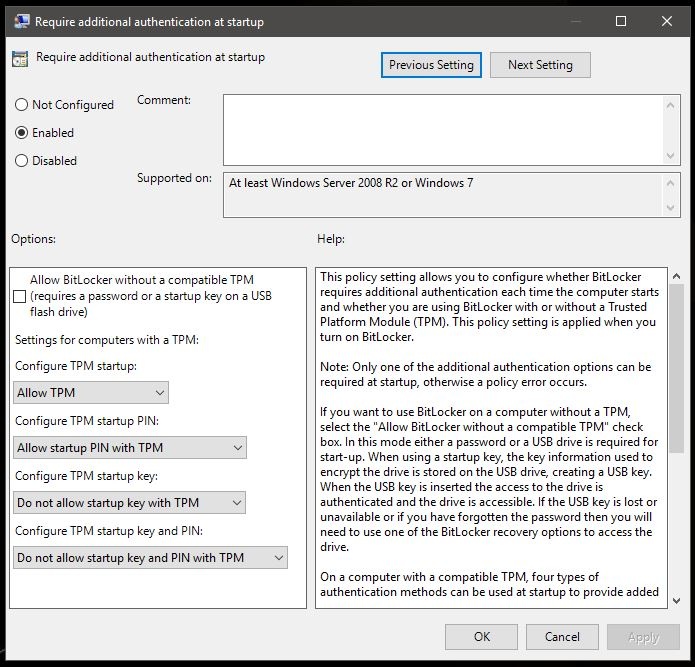Click the 'Settings for computers with a TPM:' label

point(107,340)
